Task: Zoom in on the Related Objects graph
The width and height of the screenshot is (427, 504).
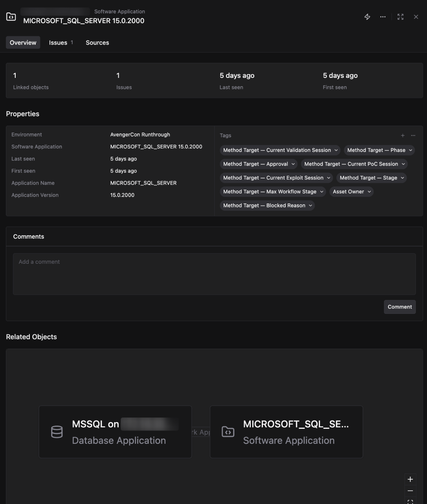Action: coord(410,479)
